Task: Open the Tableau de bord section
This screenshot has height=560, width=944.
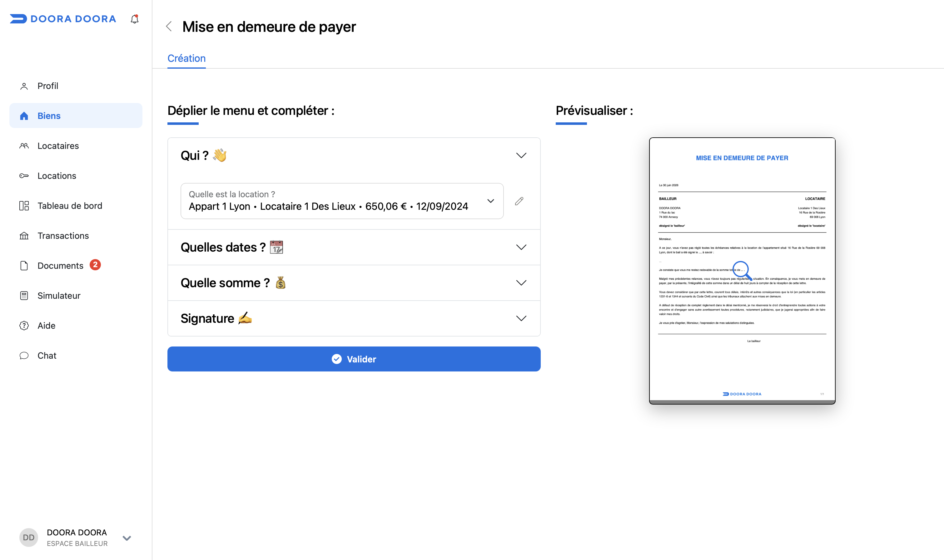Action: (x=76, y=206)
